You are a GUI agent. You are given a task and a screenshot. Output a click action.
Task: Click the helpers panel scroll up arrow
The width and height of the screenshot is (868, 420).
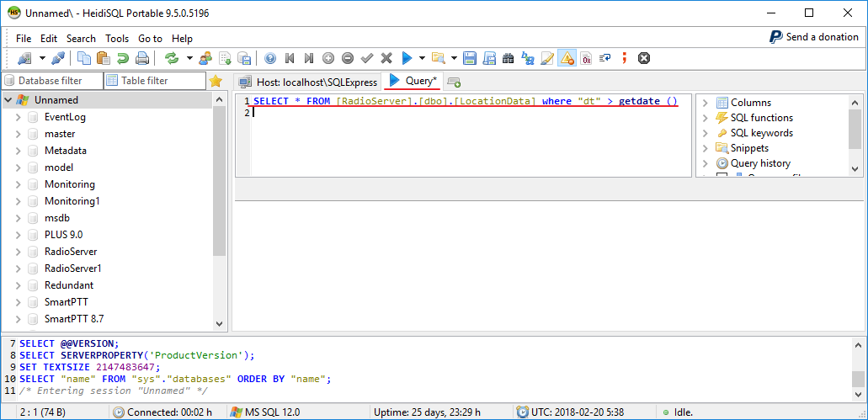pyautogui.click(x=855, y=102)
